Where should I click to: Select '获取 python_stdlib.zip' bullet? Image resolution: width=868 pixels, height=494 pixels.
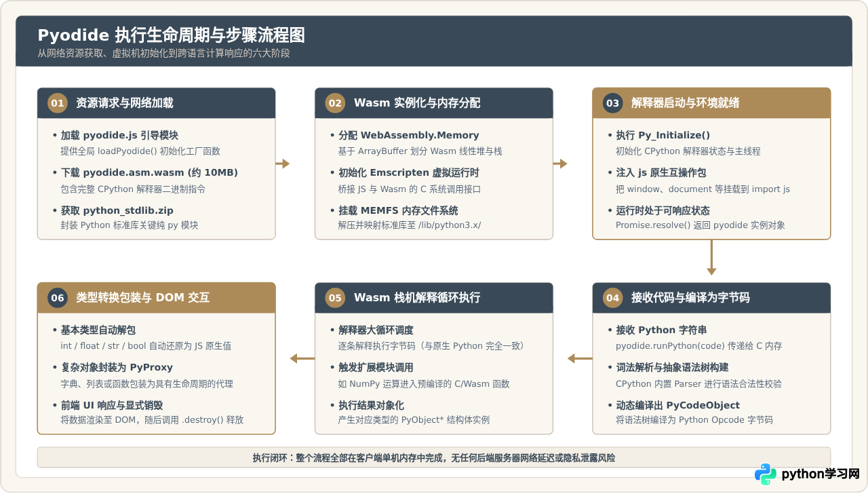113,210
